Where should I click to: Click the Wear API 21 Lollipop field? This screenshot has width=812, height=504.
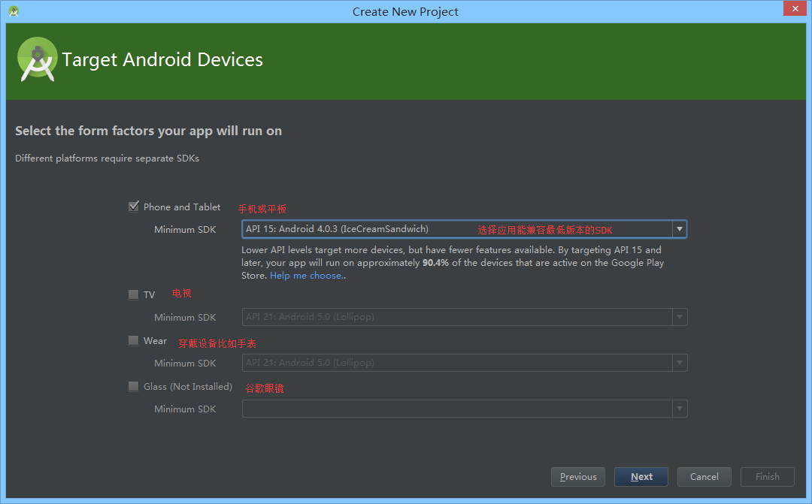(451, 363)
